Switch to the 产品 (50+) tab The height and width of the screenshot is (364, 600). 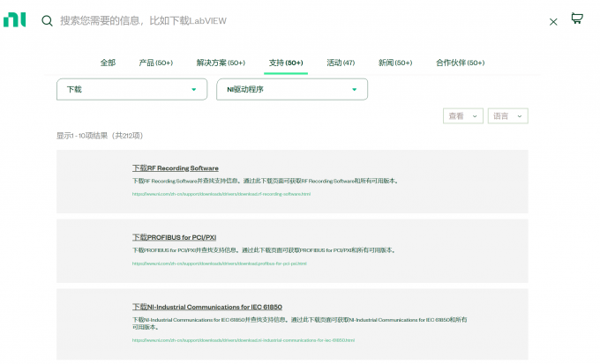tap(156, 63)
